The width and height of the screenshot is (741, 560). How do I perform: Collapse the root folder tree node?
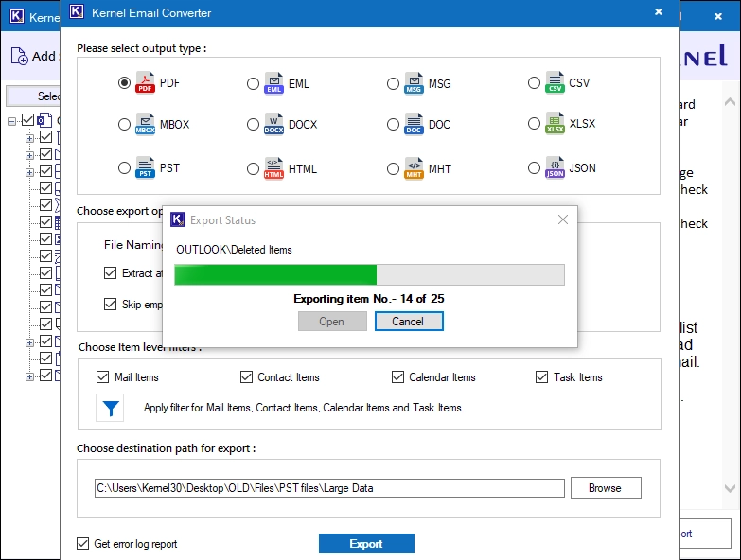click(11, 121)
